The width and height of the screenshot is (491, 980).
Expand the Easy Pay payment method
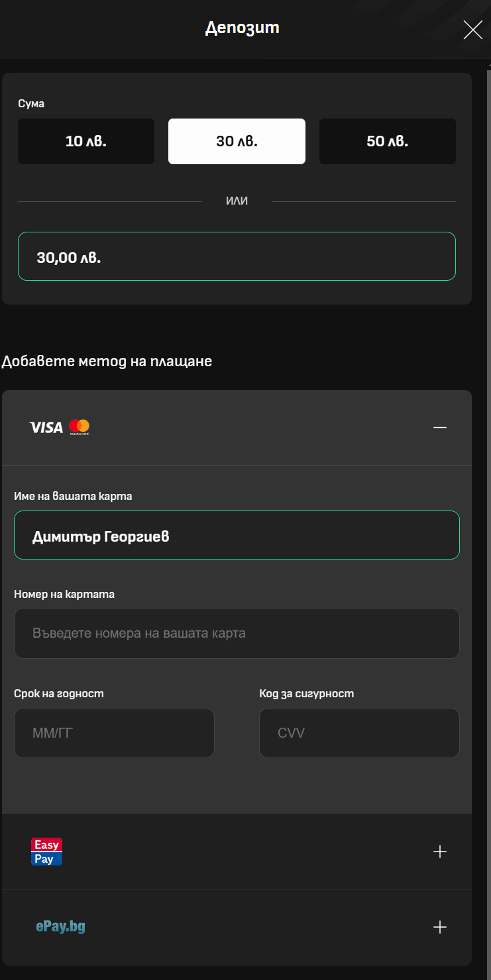click(439, 852)
